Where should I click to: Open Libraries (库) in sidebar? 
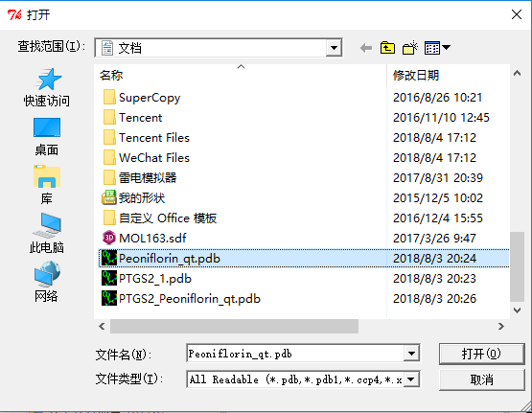(x=47, y=185)
